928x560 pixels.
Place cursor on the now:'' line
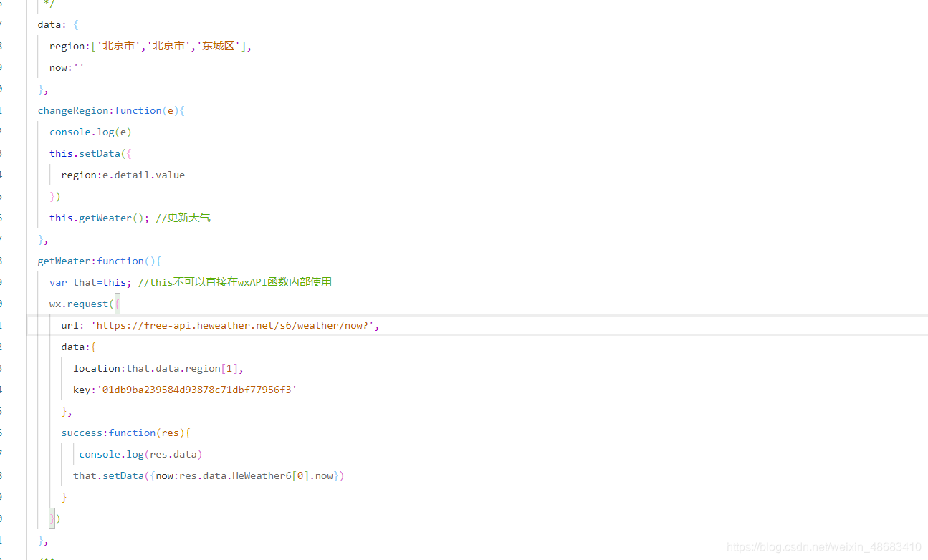click(x=67, y=67)
